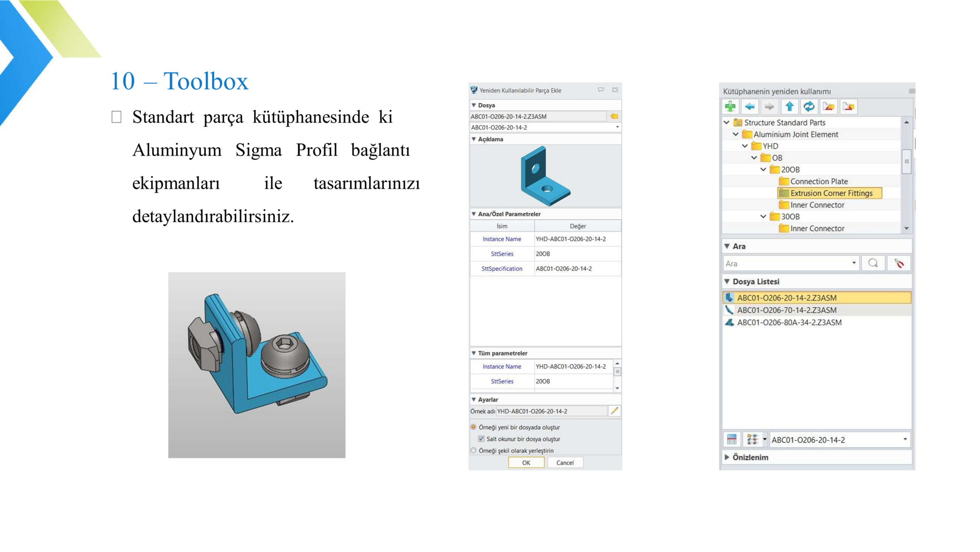Collapse the 20OB tree folder
The height and width of the screenshot is (552, 980).
(x=763, y=169)
